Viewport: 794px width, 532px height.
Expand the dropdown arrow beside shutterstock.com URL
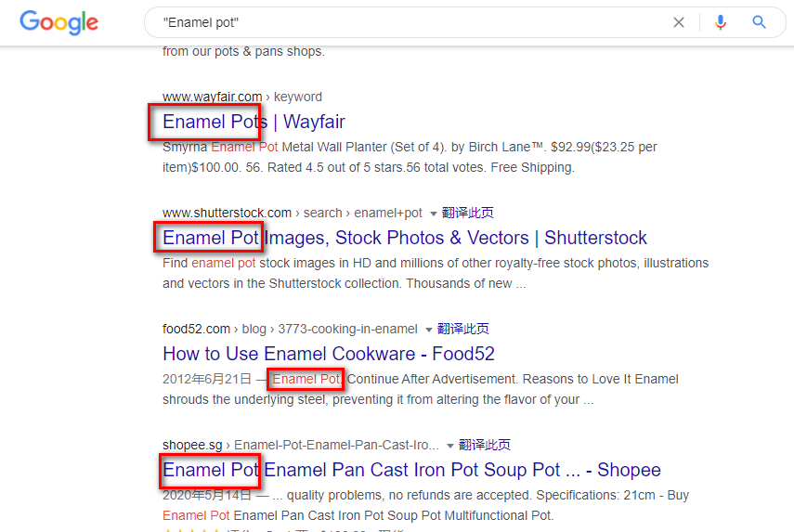434,214
